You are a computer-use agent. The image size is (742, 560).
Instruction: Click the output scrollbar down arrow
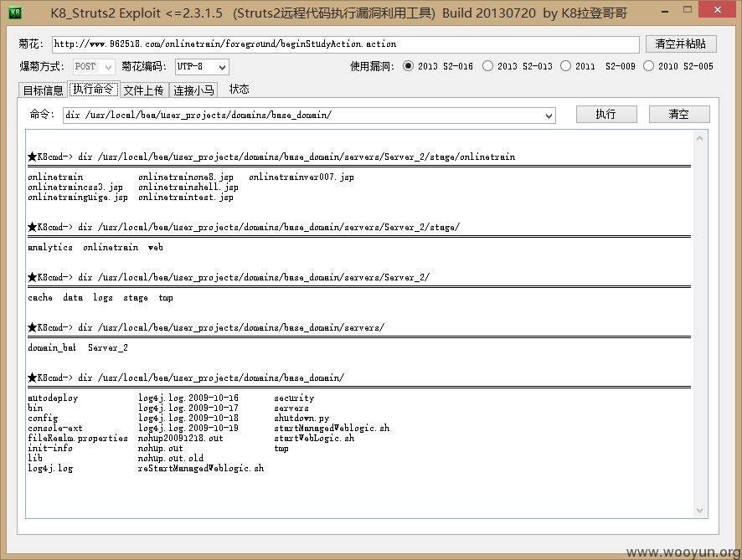tap(699, 511)
